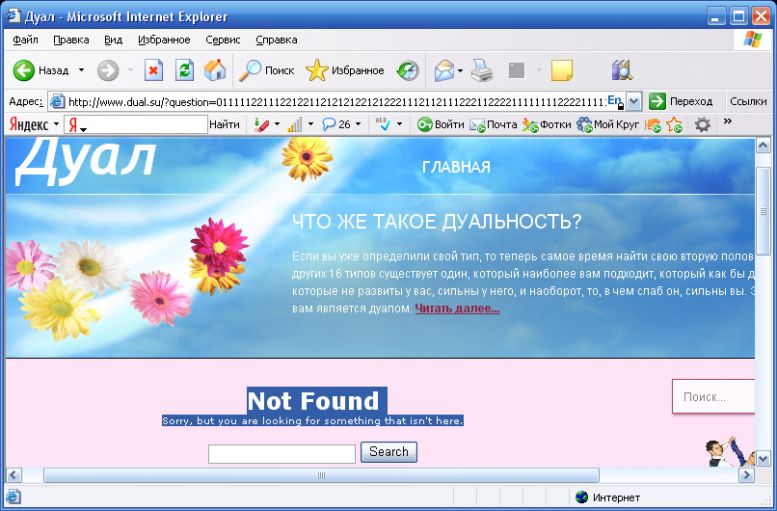
Task: Focus the sidebar Поиск... field
Action: pyautogui.click(x=714, y=397)
